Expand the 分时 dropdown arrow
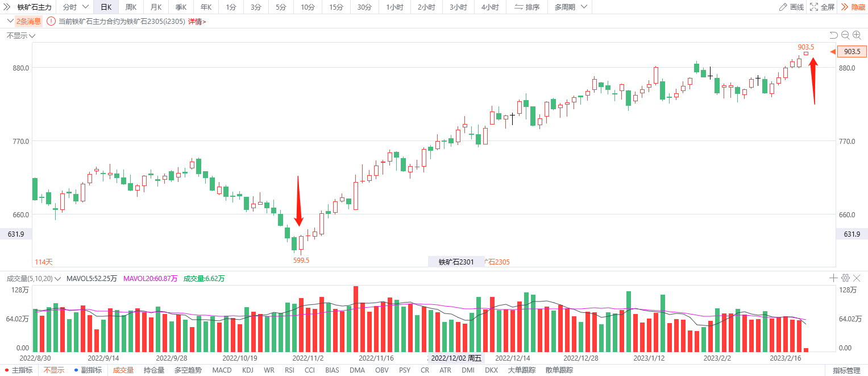The image size is (868, 376). click(85, 7)
